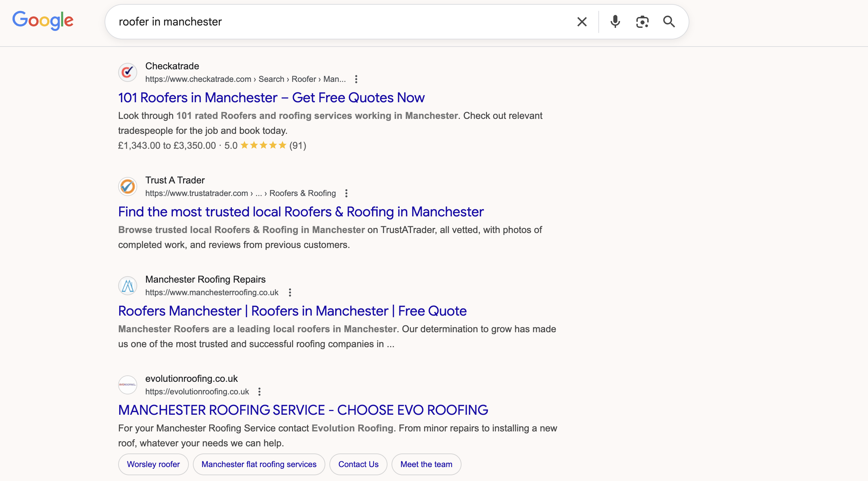The width and height of the screenshot is (868, 481).
Task: Click the Checkatrade favicon
Action: pyautogui.click(x=128, y=72)
